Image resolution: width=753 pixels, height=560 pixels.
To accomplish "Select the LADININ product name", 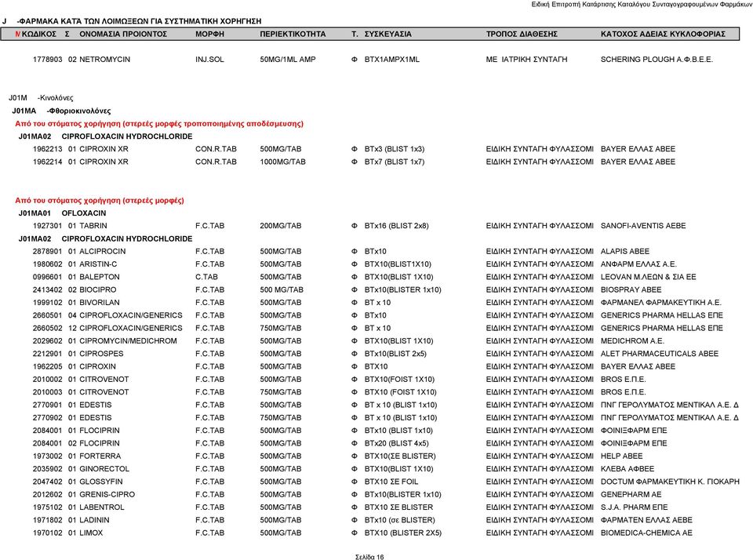I will (x=94, y=520).
